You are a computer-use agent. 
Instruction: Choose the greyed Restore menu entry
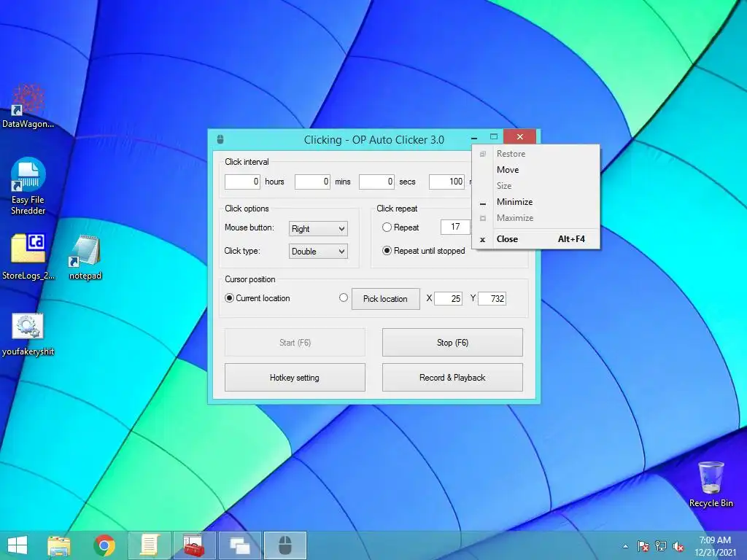(x=536, y=154)
